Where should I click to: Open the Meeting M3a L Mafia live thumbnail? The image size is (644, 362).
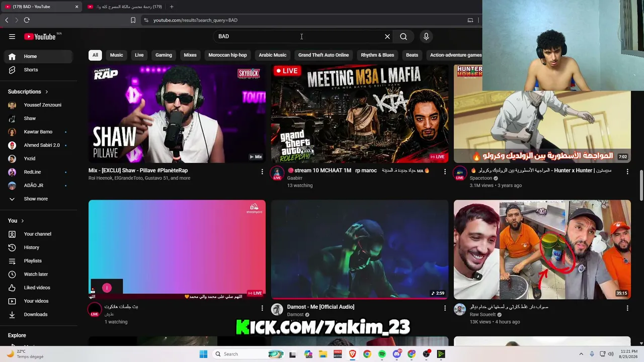tap(360, 114)
